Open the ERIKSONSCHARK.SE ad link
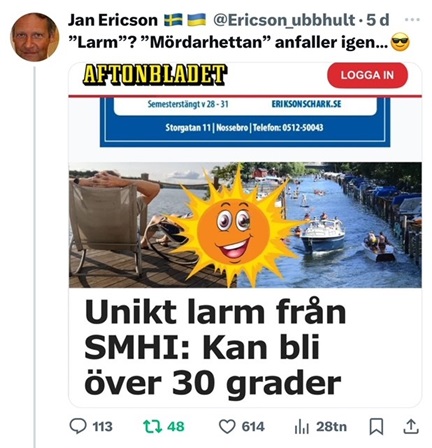Screen dimensions: 432x448 [x=306, y=104]
